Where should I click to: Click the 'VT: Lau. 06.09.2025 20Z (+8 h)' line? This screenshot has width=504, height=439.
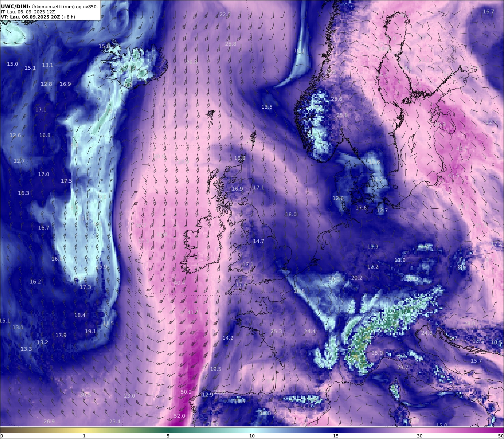pyautogui.click(x=38, y=17)
